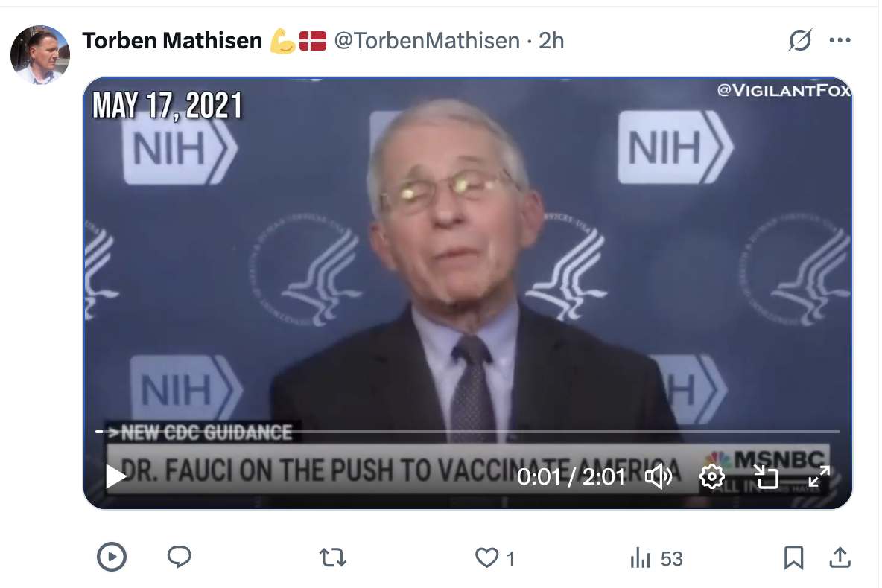
Task: Click the circled play icon below the video
Action: click(112, 557)
